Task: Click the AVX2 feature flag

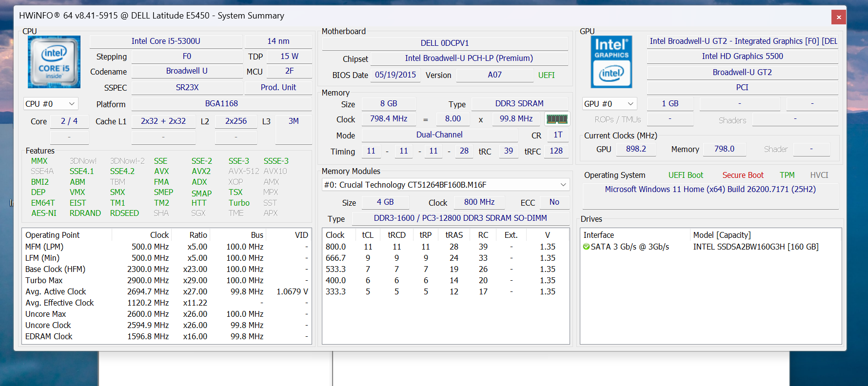Action: 201,172
